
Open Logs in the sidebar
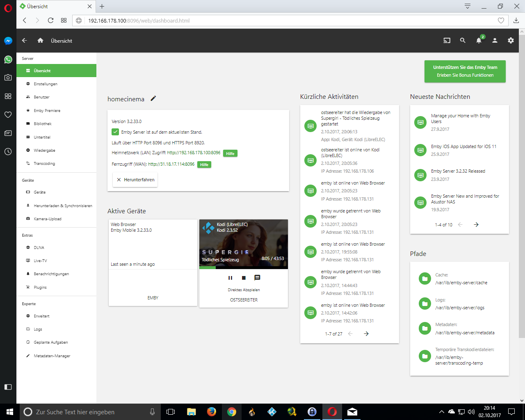point(56,329)
